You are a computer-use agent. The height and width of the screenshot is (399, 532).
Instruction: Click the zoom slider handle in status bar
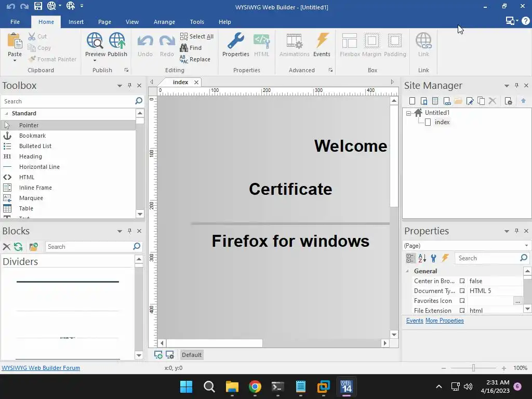coord(473,368)
